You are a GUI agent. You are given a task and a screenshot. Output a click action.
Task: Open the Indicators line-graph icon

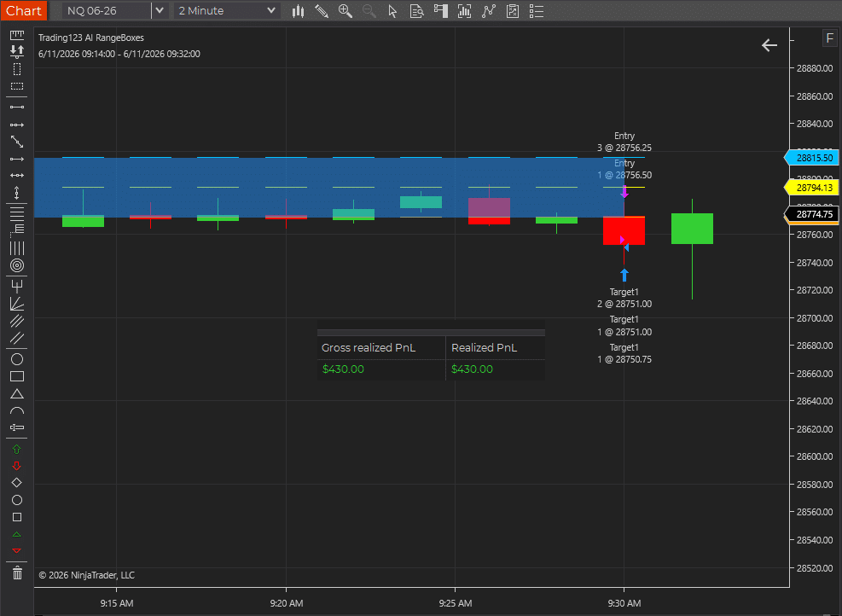tap(489, 11)
